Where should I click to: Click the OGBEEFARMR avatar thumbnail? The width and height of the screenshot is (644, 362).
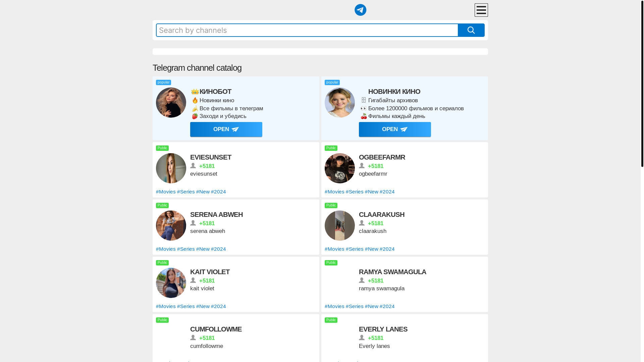(x=340, y=168)
